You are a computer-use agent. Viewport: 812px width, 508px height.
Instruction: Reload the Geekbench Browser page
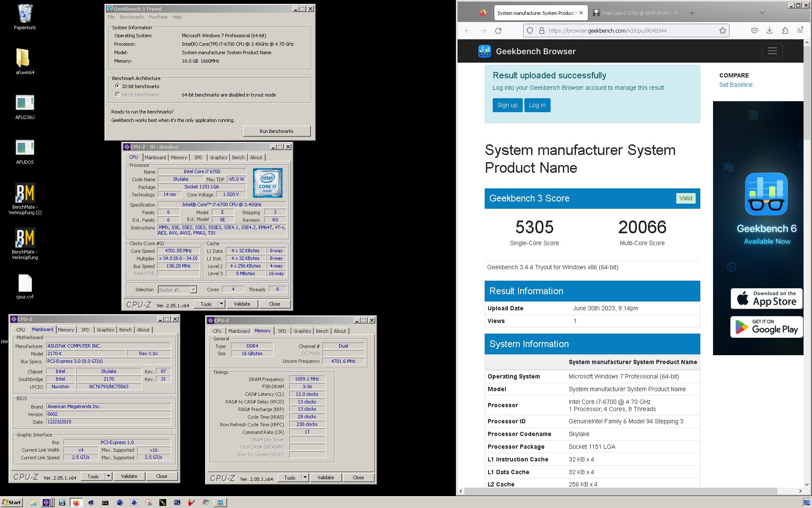(x=498, y=30)
